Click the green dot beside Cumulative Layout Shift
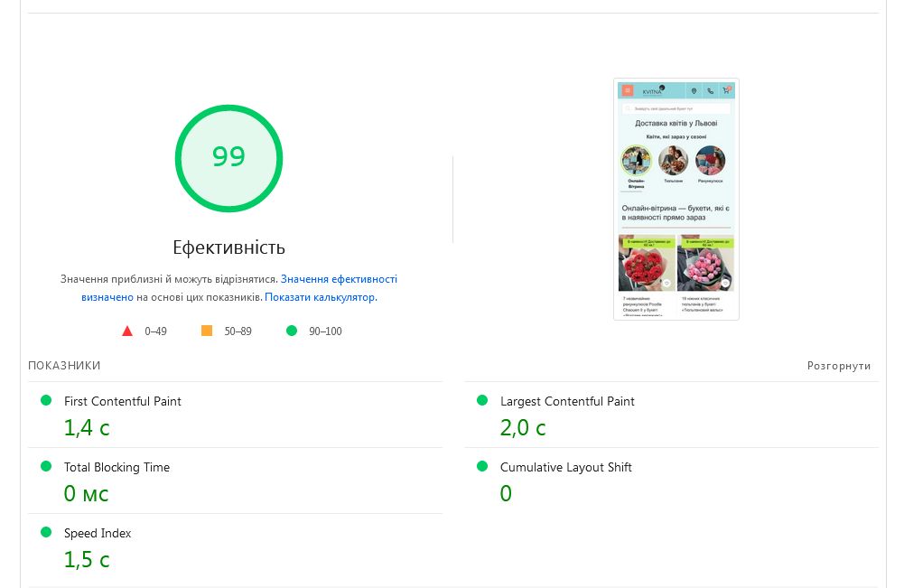Viewport: 904px width, 588px height. pos(482,466)
